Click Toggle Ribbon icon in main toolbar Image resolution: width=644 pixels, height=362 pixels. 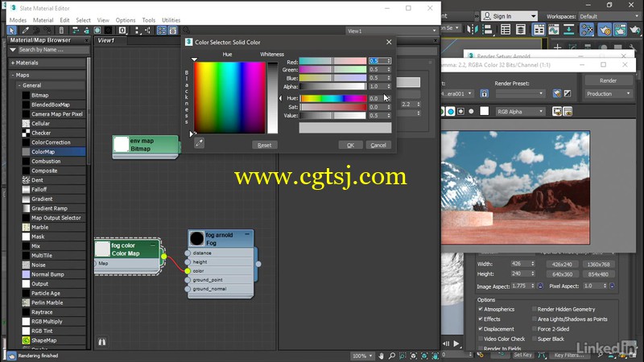click(x=539, y=29)
